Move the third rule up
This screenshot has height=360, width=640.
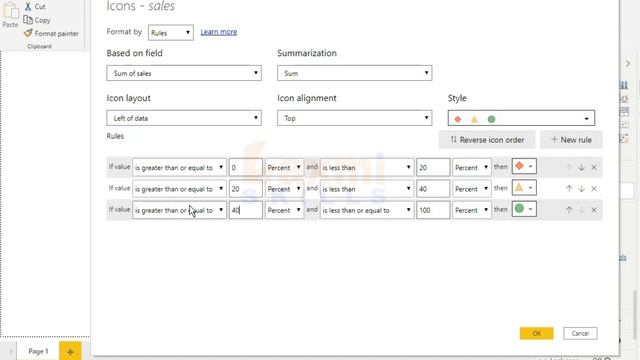tap(569, 210)
